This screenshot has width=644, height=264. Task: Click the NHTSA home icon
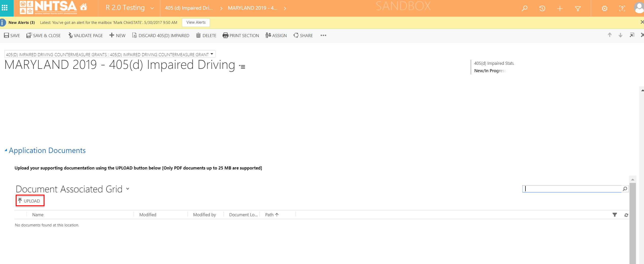point(84,7)
